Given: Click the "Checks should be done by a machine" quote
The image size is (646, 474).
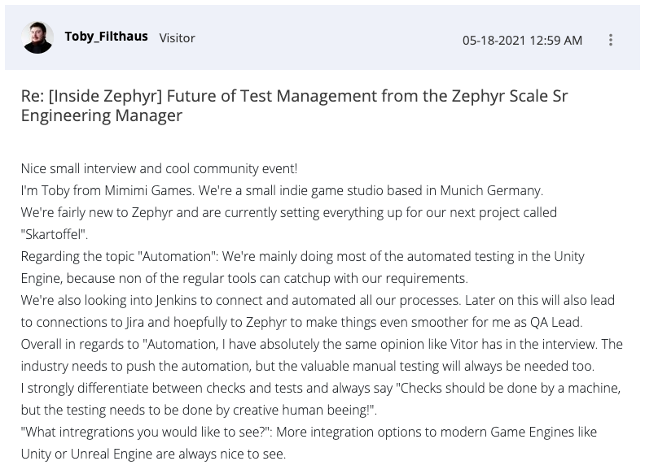Looking at the screenshot, I should point(508,388).
